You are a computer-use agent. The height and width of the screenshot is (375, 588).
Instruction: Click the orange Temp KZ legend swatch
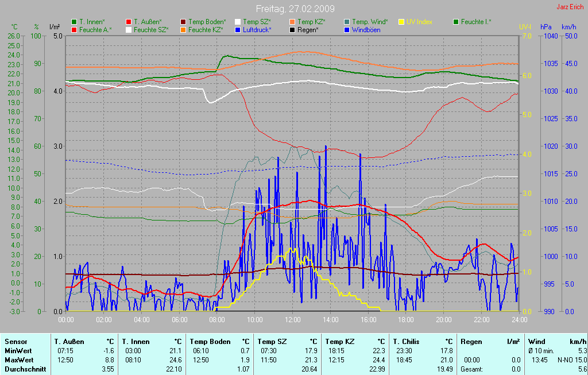292,22
